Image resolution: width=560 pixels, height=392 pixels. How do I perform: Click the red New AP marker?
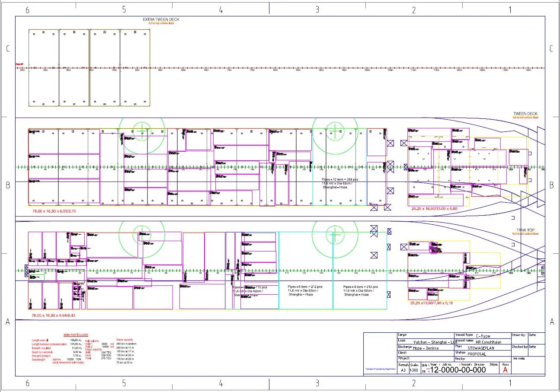tap(19, 64)
